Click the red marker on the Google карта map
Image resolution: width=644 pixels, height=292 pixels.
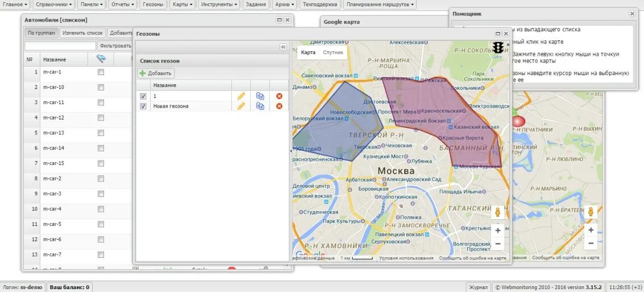point(519,121)
